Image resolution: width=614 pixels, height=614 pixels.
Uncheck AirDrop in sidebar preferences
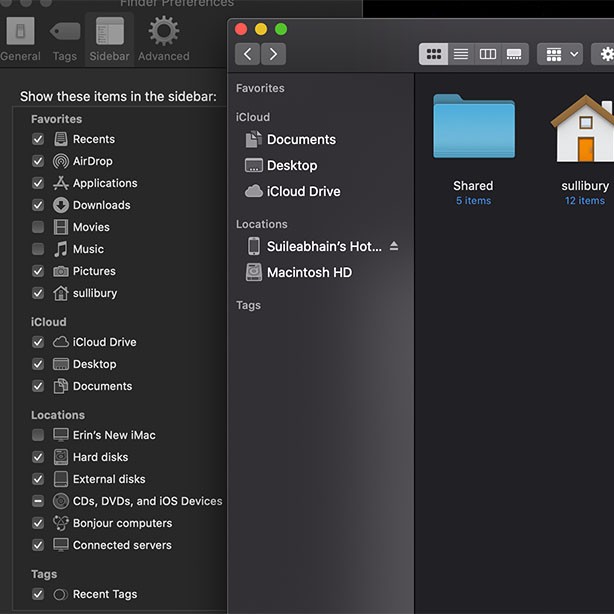click(x=38, y=161)
